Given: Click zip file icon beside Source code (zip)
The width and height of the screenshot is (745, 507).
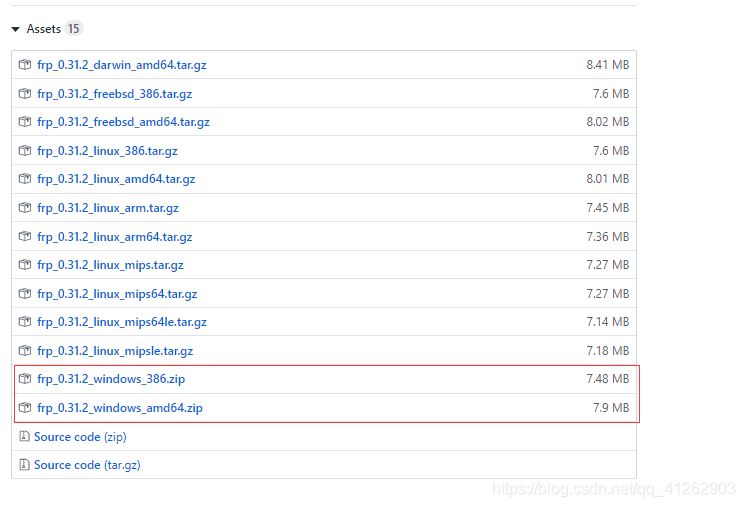Looking at the screenshot, I should (24, 436).
